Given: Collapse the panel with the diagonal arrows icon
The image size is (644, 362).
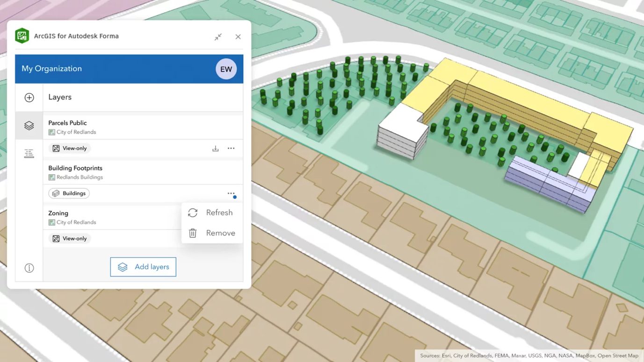Looking at the screenshot, I should coord(218,36).
